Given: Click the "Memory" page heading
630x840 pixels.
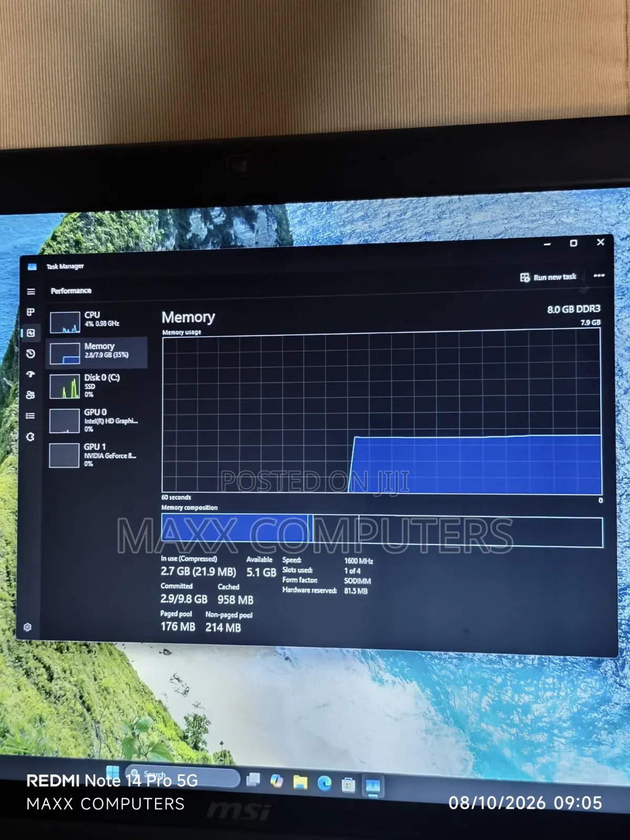Looking at the screenshot, I should pos(188,317).
